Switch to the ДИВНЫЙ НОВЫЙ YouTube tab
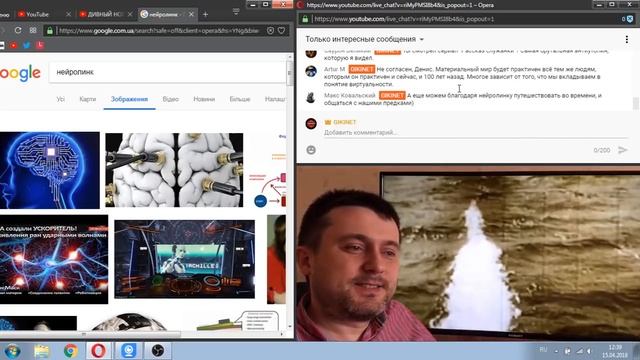640x360 pixels. (105, 14)
